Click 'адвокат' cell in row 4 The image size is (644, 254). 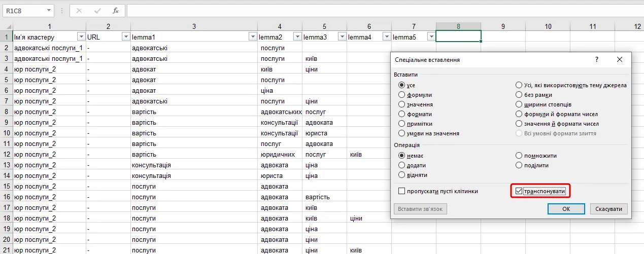click(x=194, y=69)
